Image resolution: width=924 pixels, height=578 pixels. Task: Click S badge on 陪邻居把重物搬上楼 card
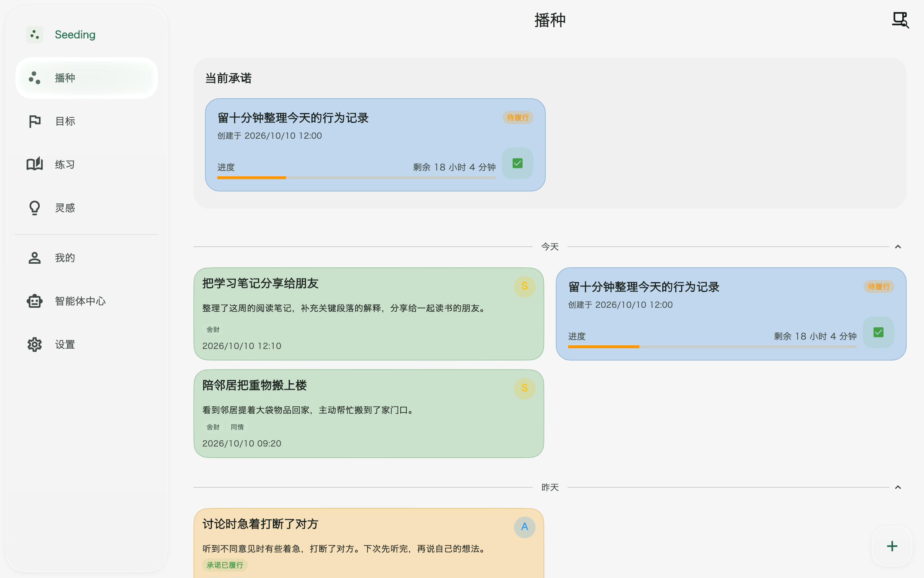pyautogui.click(x=524, y=388)
